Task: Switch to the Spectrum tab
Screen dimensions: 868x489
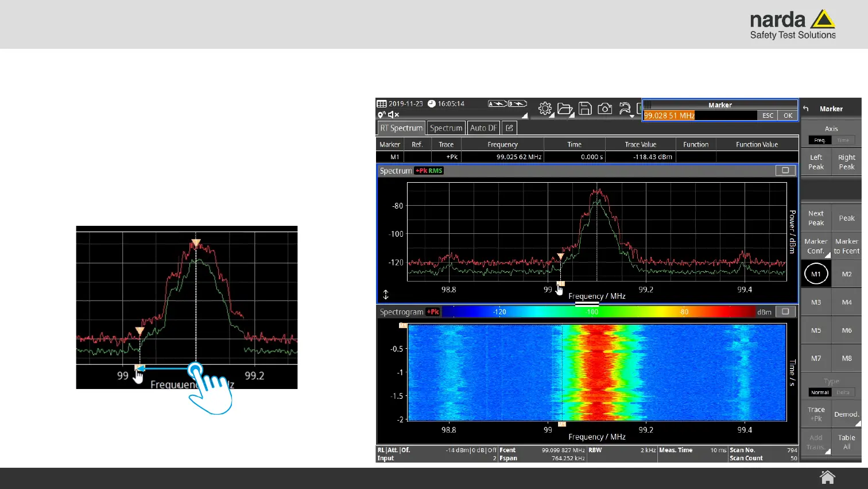Action: click(x=446, y=128)
